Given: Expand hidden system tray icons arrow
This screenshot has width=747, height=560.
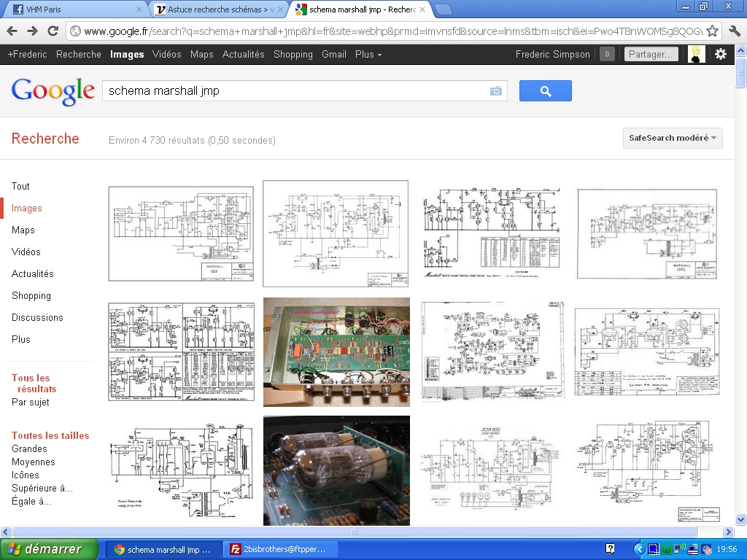Looking at the screenshot, I should click(x=639, y=550).
